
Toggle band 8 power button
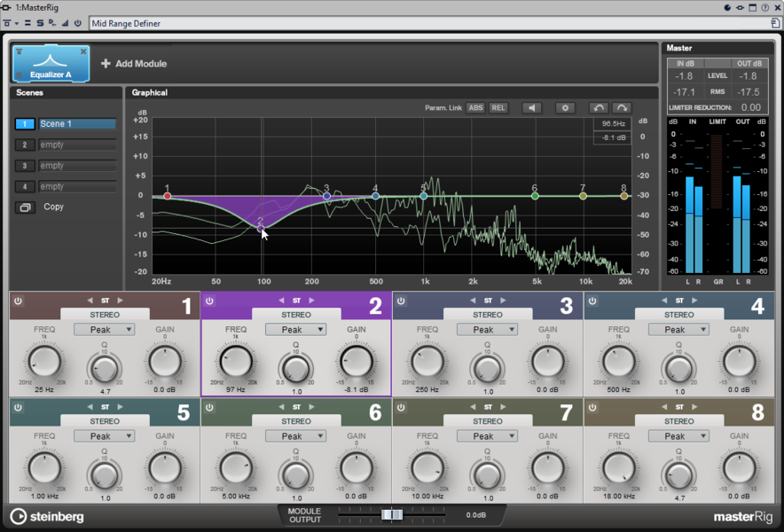click(592, 408)
